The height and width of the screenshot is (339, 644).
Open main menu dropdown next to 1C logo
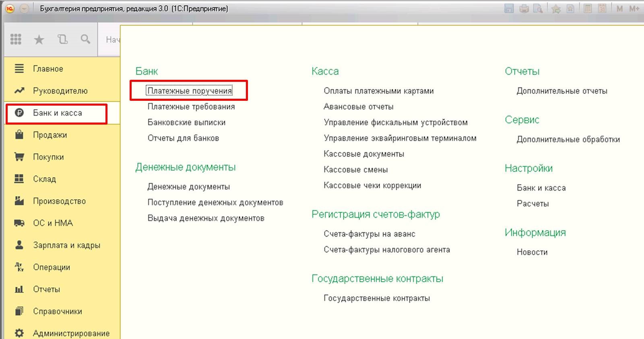tap(24, 8)
